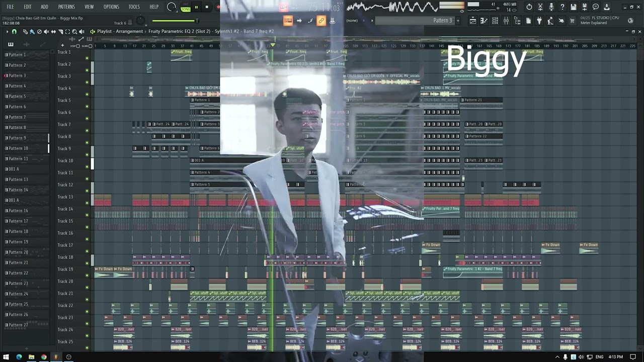This screenshot has height=362, width=644.
Task: Open the TOOLS menu
Action: pos(134,7)
